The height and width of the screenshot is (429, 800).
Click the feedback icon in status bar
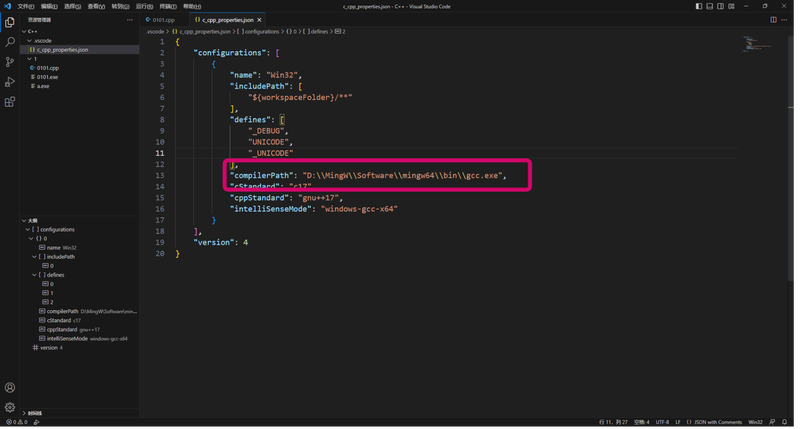(x=772, y=422)
